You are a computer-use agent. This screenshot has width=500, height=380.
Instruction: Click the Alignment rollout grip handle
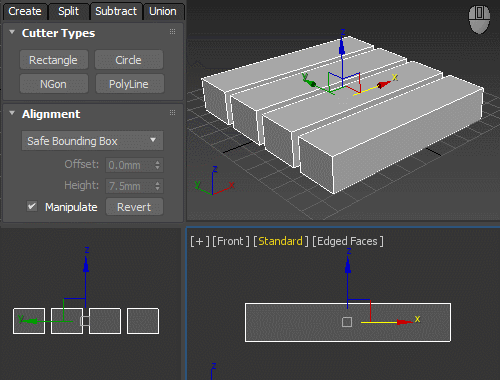[x=172, y=113]
